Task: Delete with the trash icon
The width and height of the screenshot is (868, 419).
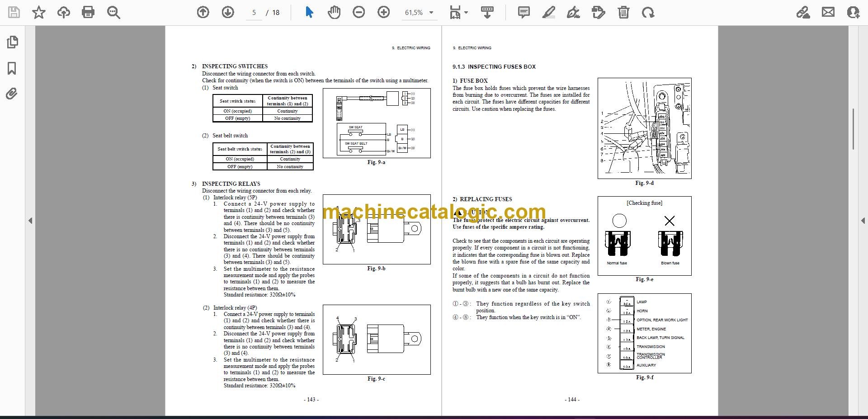Action: (623, 12)
